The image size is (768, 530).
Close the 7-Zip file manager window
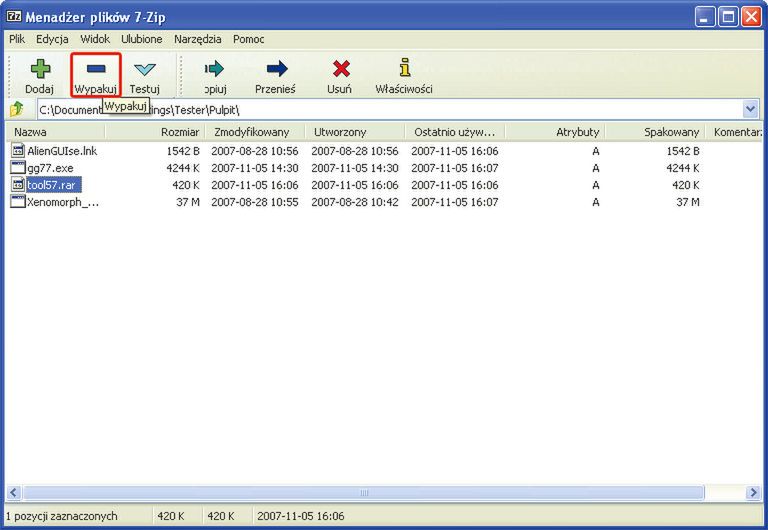pos(751,18)
